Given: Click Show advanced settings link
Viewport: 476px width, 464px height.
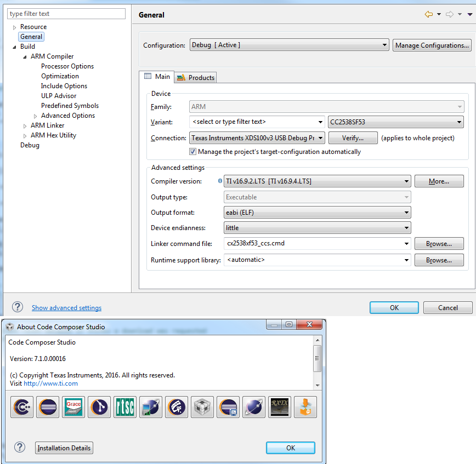Looking at the screenshot, I should click(x=66, y=307).
